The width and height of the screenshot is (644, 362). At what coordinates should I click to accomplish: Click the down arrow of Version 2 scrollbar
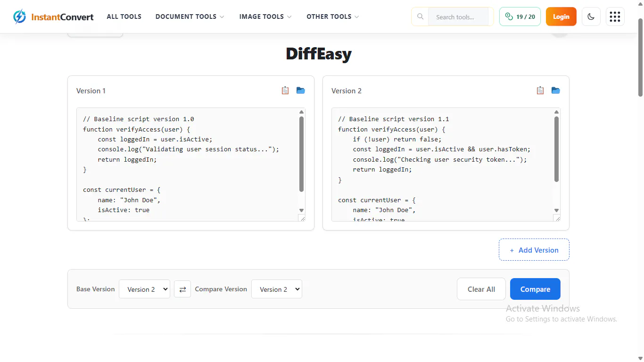point(557,210)
